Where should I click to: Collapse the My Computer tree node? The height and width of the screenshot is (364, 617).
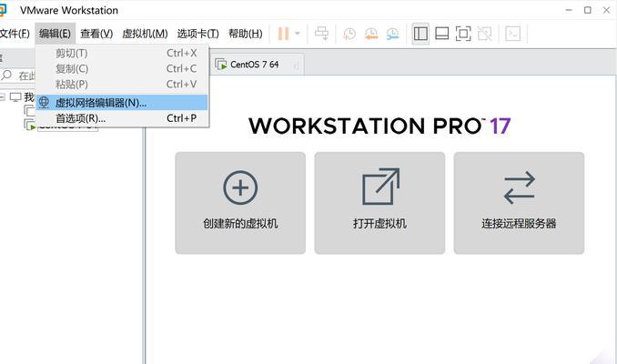[3, 96]
